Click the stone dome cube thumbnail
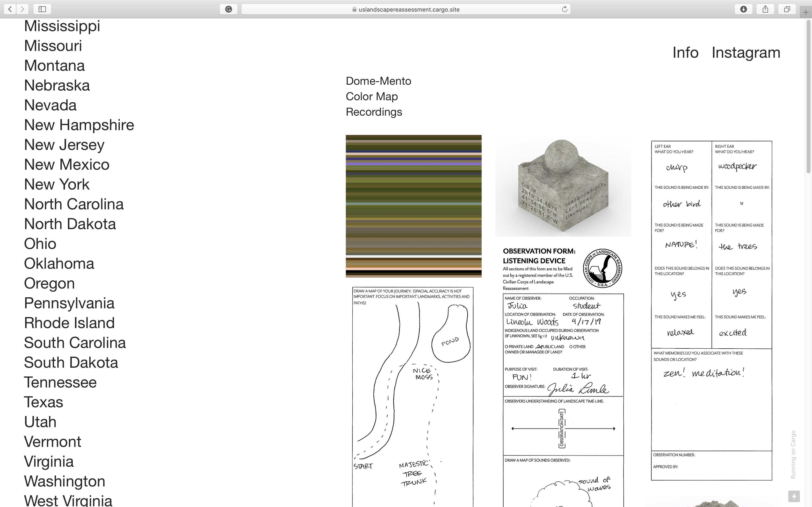Screen dimensions: 812x507 click(x=563, y=186)
